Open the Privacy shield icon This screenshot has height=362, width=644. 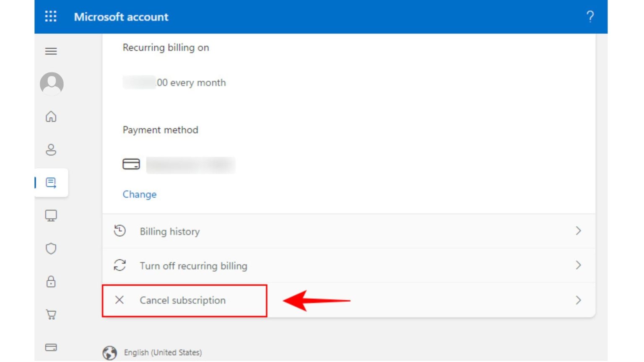pos(51,248)
